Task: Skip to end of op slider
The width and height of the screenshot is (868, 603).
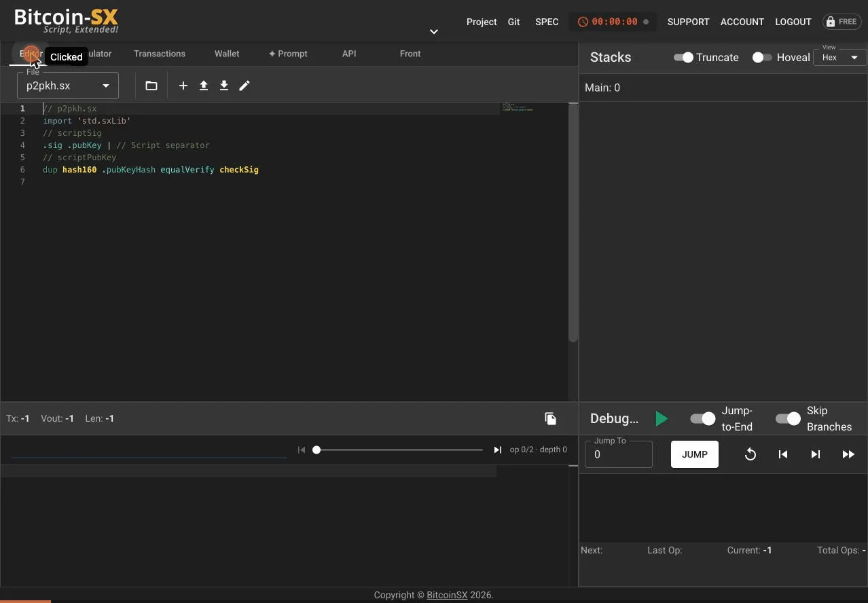Action: tap(498, 450)
